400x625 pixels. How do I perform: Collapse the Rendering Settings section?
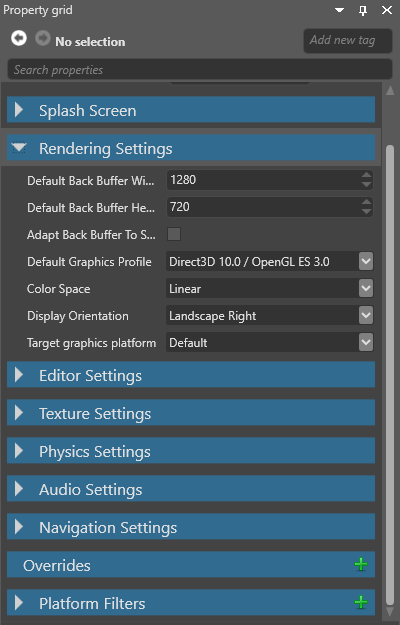tap(19, 148)
